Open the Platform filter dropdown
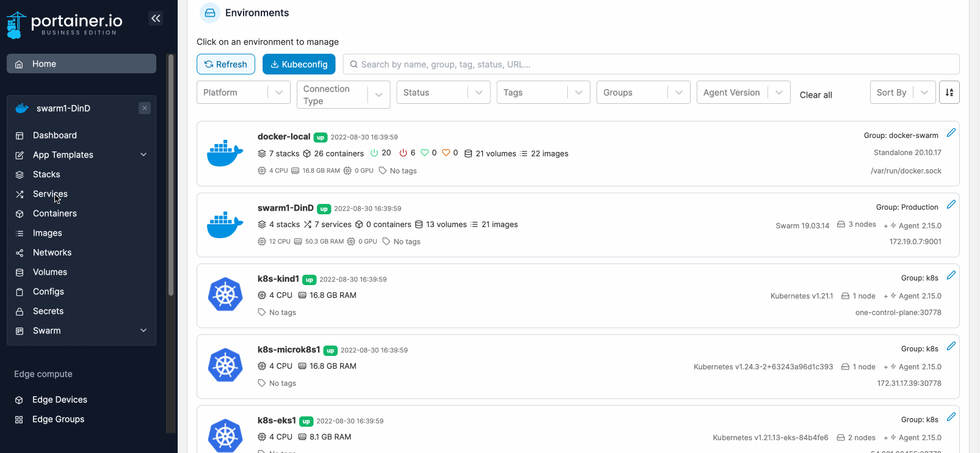The width and height of the screenshot is (980, 453). [x=243, y=92]
